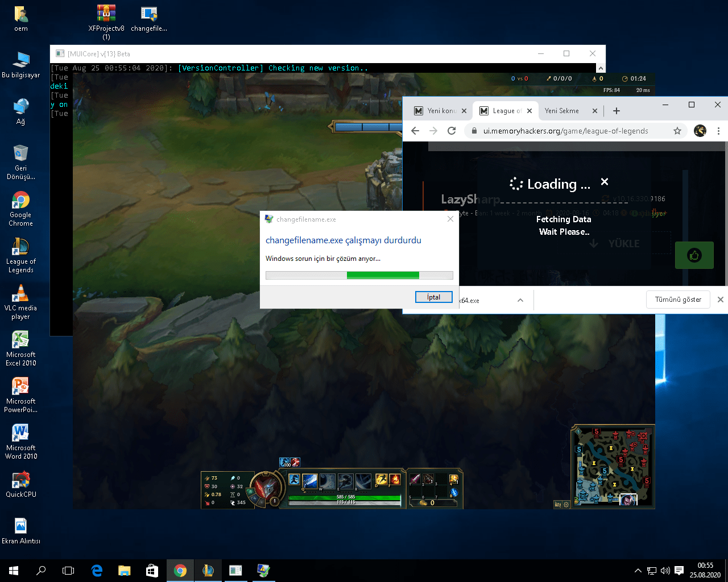The image size is (728, 582).
Task: Select XFProjectv8 archive on desktop
Action: [x=106, y=22]
